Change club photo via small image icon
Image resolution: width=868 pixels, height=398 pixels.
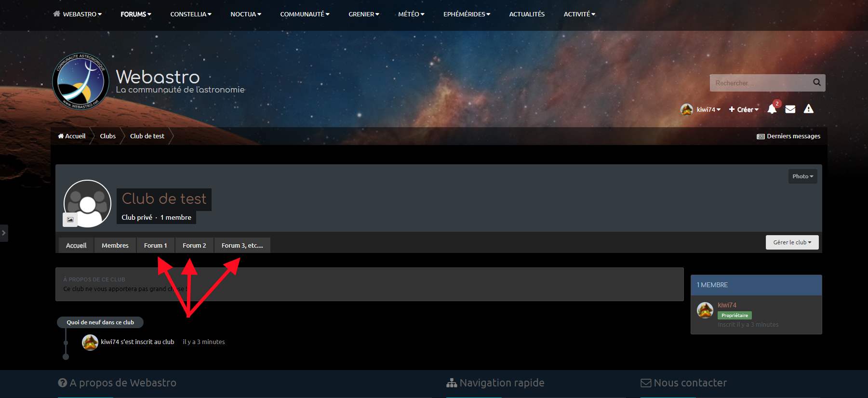point(70,220)
